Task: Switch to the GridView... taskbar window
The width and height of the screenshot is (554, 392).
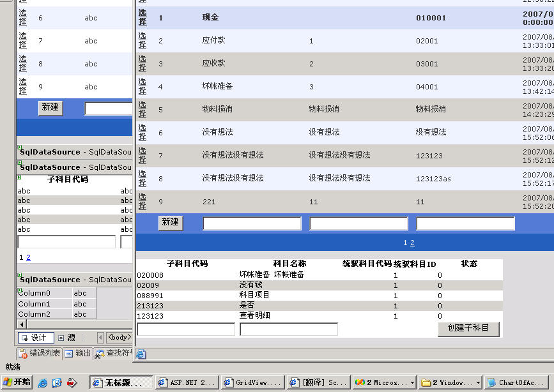Action: click(x=252, y=382)
